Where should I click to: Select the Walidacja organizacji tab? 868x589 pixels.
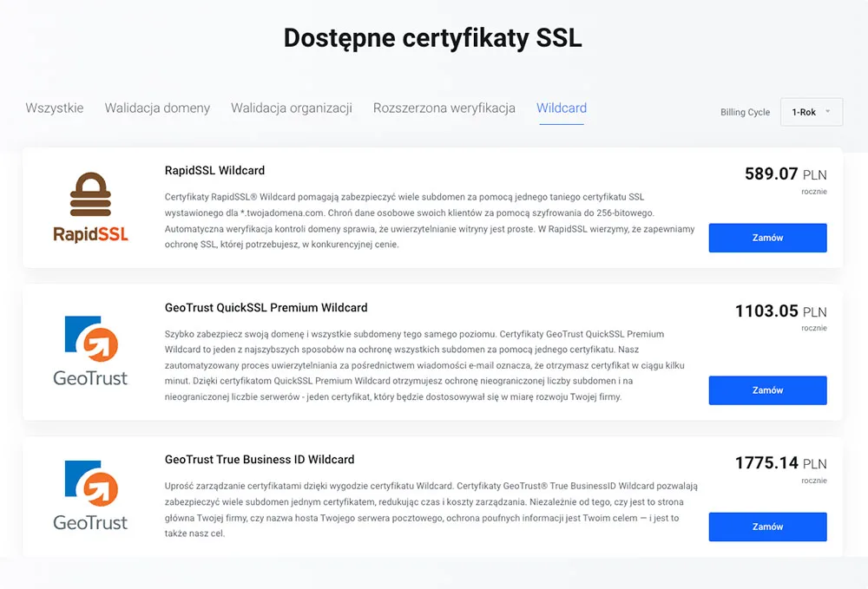tap(291, 108)
